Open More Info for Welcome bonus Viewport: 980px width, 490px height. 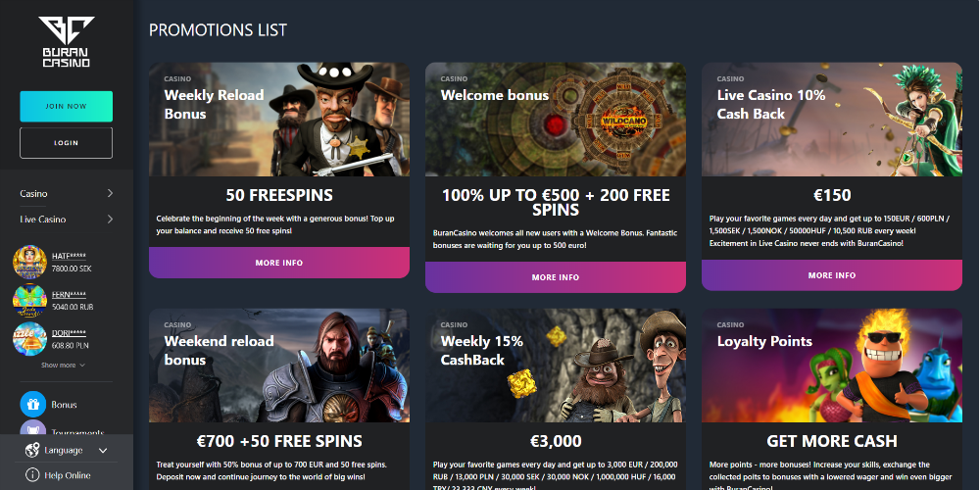(556, 277)
